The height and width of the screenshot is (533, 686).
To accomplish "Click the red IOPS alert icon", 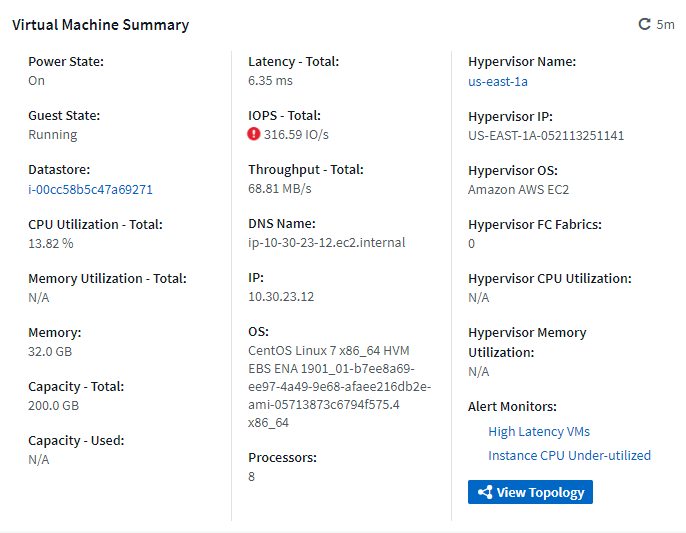I will (254, 134).
